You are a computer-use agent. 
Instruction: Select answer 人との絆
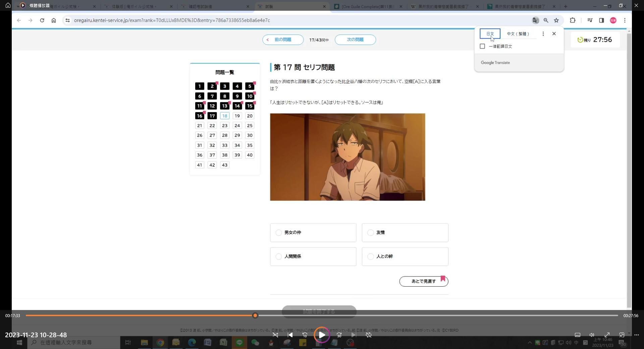(x=405, y=257)
